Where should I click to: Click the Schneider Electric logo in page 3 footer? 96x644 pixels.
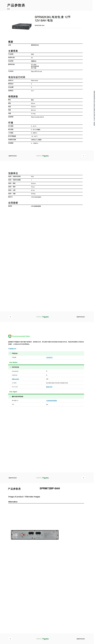46,478
